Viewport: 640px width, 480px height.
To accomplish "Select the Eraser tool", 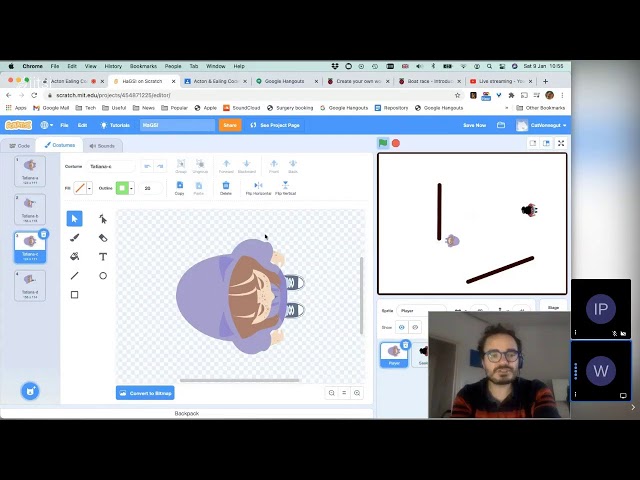I will click(103, 238).
